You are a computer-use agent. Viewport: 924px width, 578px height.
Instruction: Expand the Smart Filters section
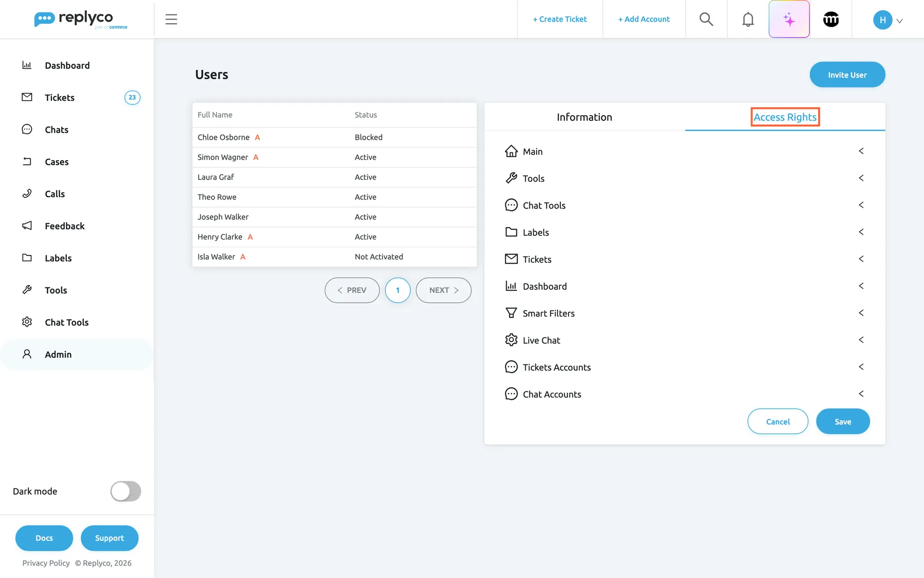tap(684, 313)
